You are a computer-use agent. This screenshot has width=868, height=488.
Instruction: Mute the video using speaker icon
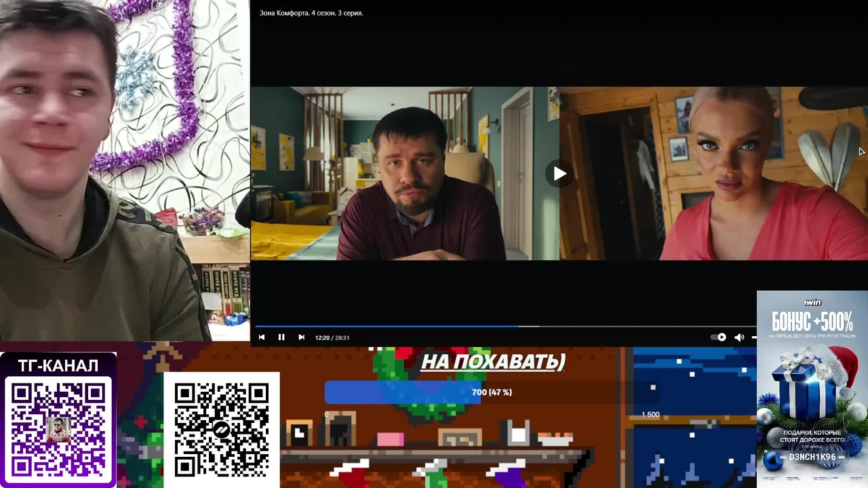coord(739,337)
